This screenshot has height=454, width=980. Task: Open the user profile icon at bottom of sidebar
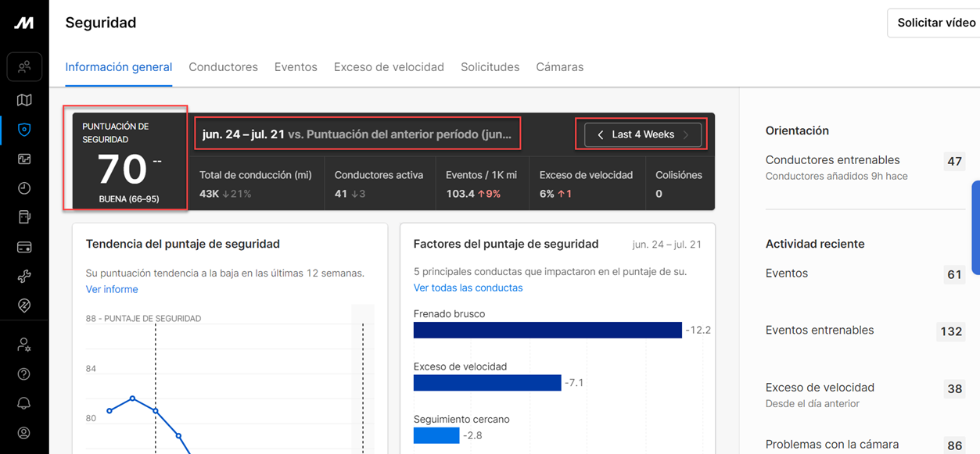24,433
